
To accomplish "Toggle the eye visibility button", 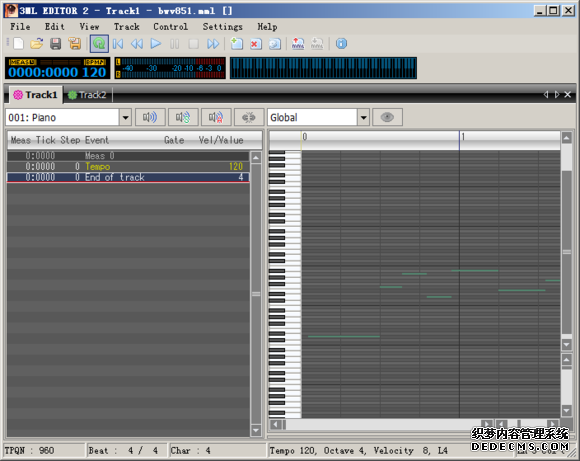I will pos(387,117).
